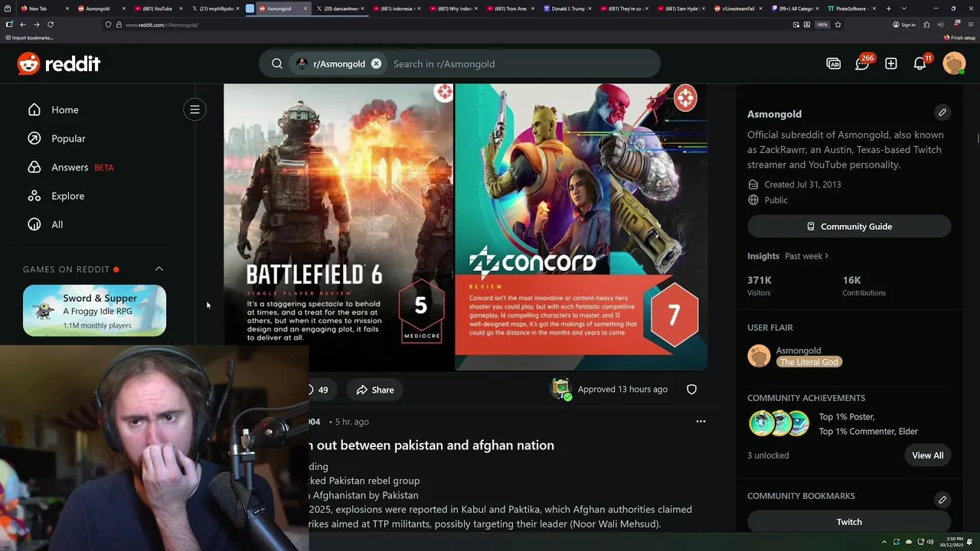The image size is (980, 551).
Task: Open the All feed in the sidebar
Action: coord(45,224)
